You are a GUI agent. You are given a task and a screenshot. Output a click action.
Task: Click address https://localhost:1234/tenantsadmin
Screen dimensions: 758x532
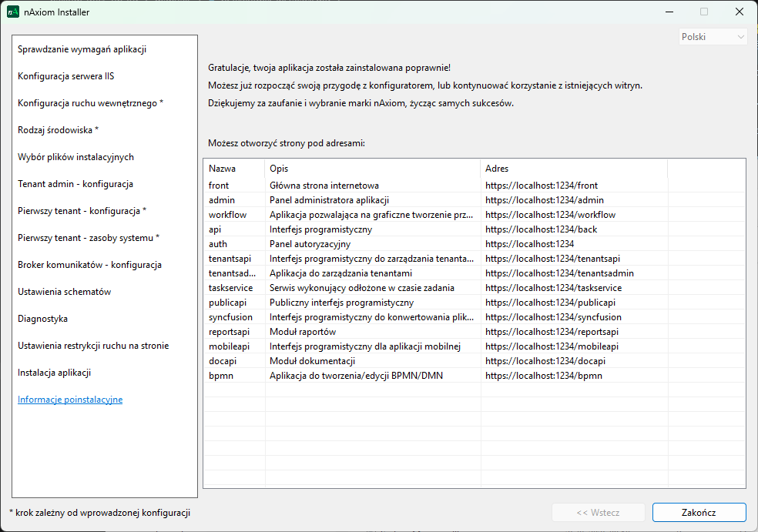tap(559, 273)
